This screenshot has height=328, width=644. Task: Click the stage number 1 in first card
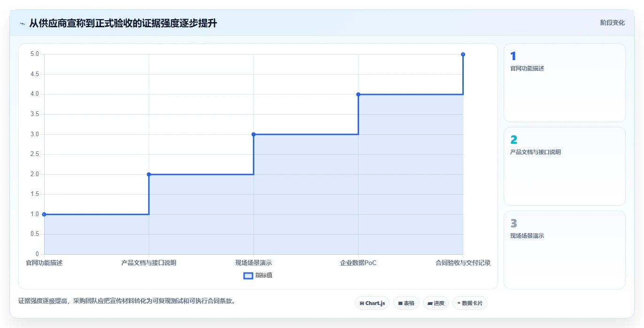click(513, 56)
